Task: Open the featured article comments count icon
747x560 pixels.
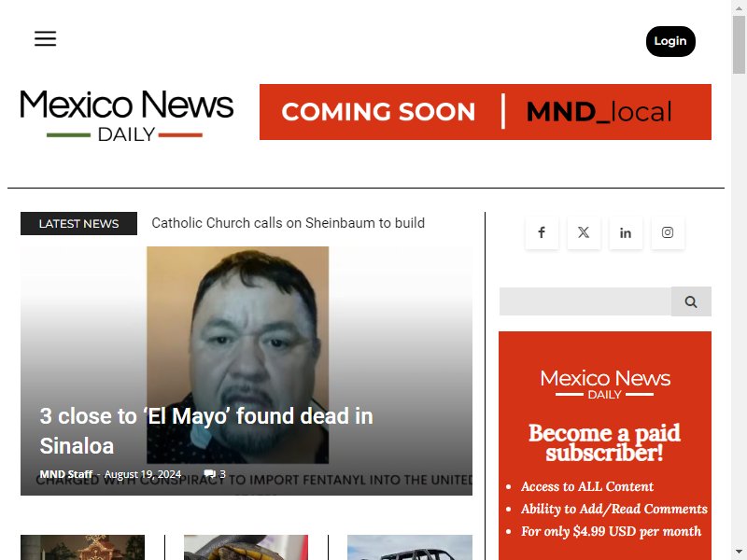Action: (x=215, y=474)
